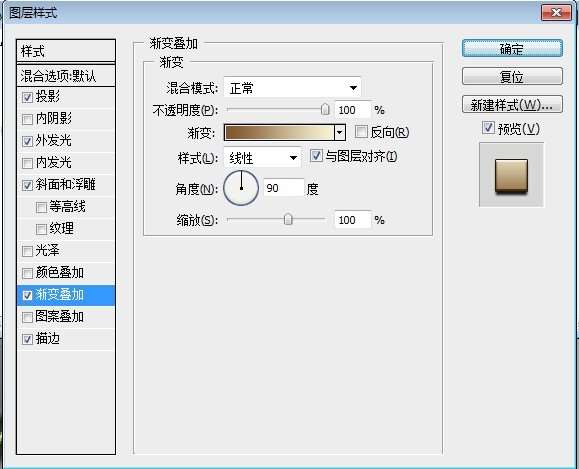This screenshot has height=469, width=579.
Task: Click the 角度 angle dial
Action: (x=241, y=188)
